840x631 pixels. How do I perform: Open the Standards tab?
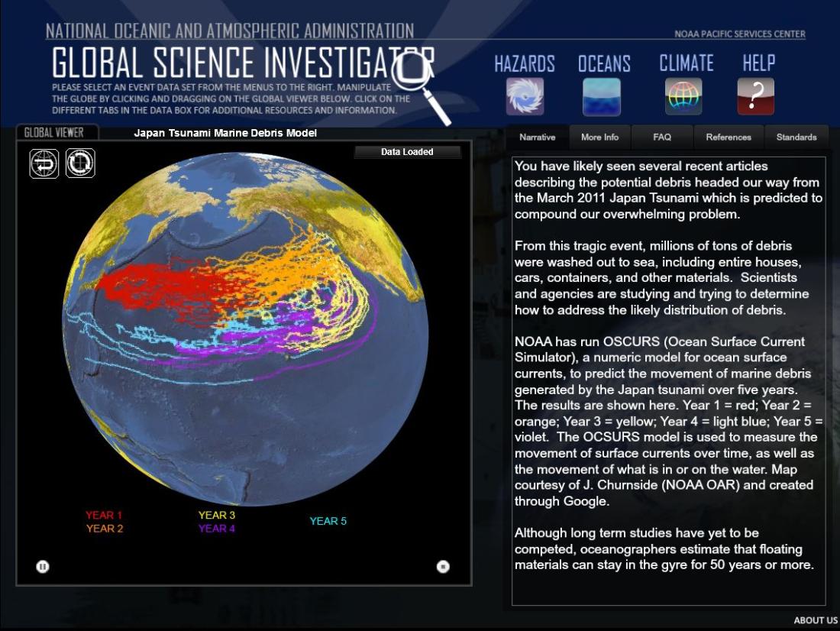pos(796,138)
